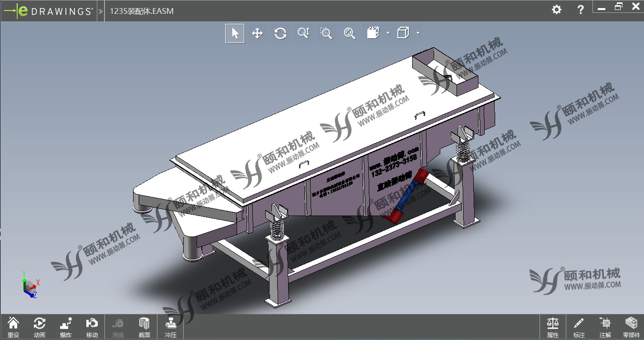Activate the Rotate view tool

tap(280, 33)
